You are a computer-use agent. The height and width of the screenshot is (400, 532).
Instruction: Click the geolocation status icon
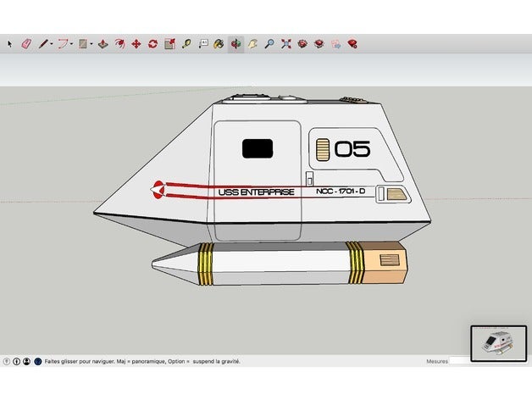coord(7,362)
